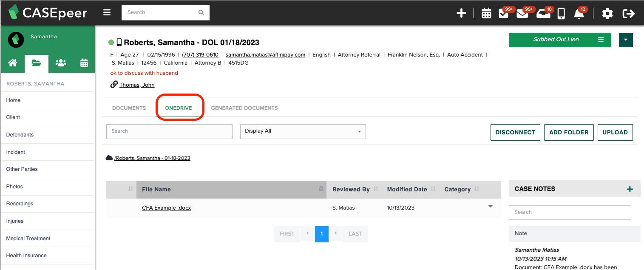Image resolution: width=644 pixels, height=270 pixels.
Task: Click the phone icon next to case name
Action: click(x=119, y=42)
